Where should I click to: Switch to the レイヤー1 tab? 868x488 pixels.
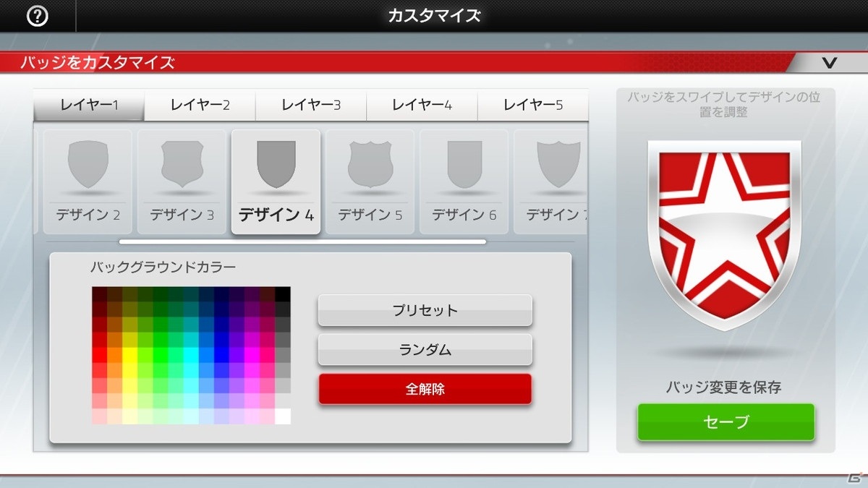coord(89,106)
